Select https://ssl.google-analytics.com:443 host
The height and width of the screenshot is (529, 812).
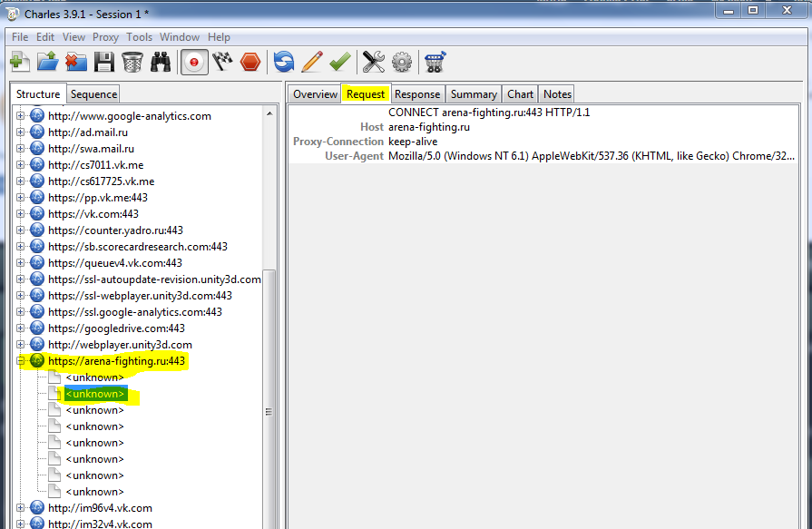(x=135, y=312)
